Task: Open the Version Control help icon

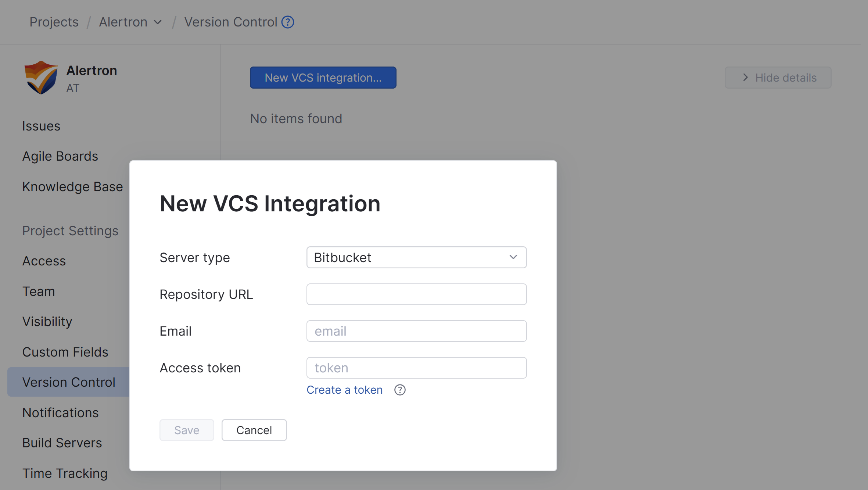Action: point(288,22)
